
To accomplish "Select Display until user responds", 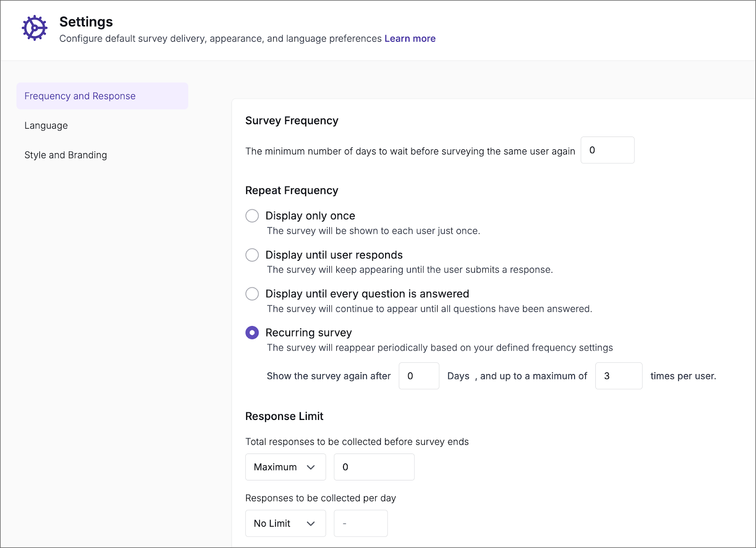I will pyautogui.click(x=252, y=255).
